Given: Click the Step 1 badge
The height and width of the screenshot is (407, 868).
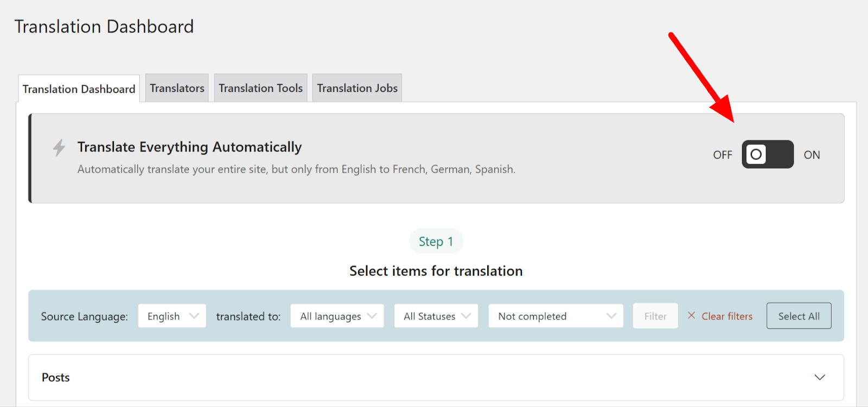Looking at the screenshot, I should [x=436, y=242].
